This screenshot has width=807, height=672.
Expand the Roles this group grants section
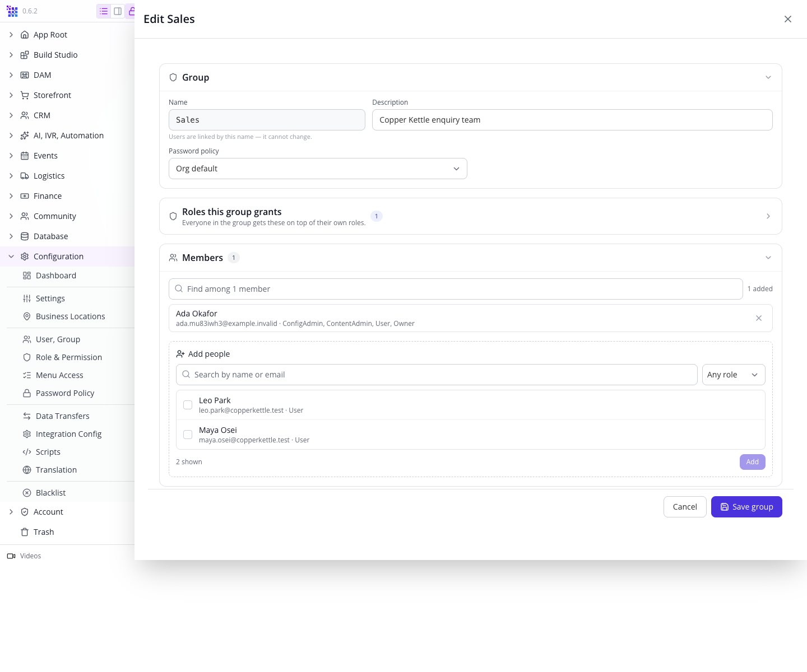(x=768, y=216)
